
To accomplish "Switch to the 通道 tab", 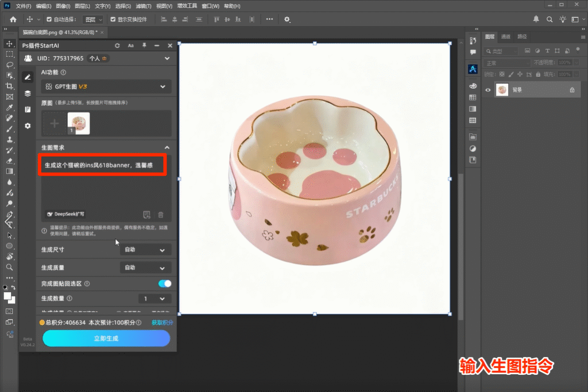I will [505, 37].
